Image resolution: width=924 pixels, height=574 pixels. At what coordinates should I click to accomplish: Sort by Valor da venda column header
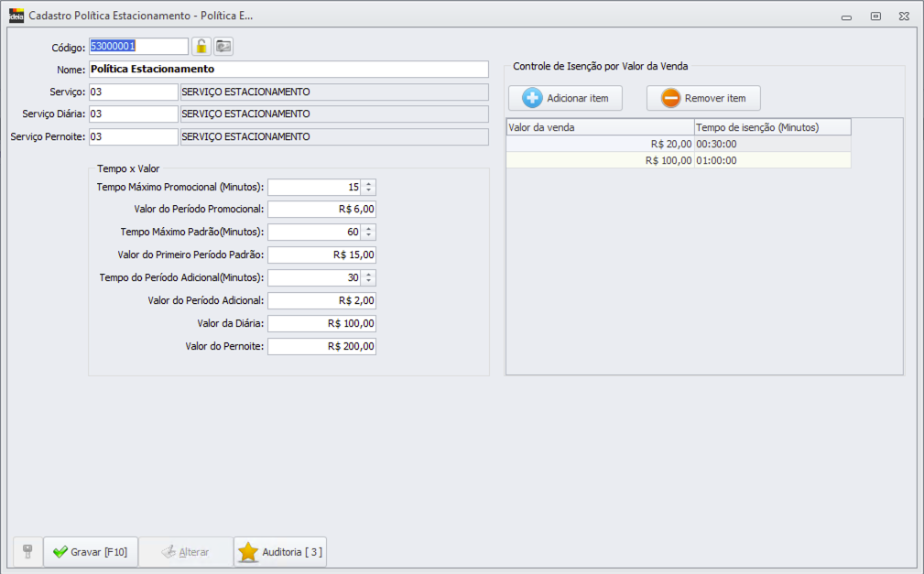click(x=600, y=127)
